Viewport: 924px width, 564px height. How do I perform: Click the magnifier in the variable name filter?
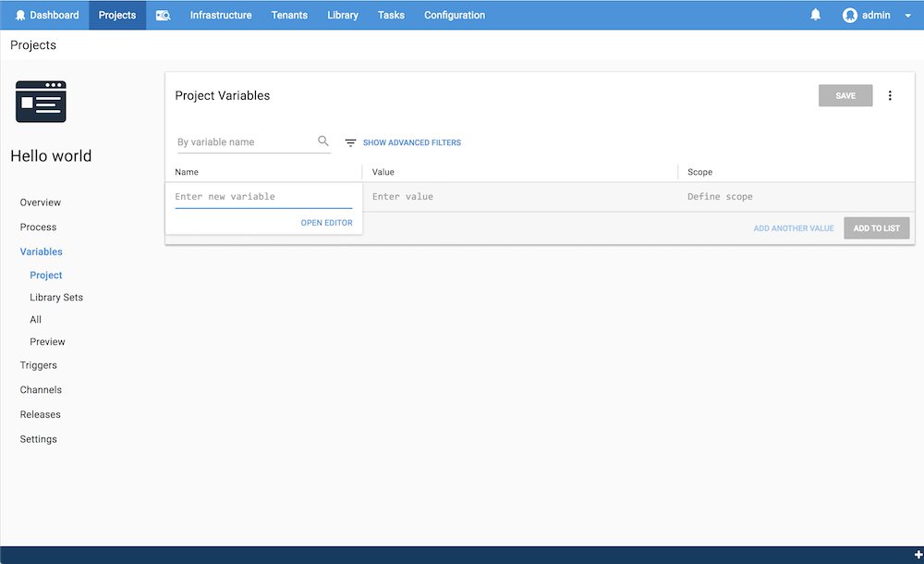(322, 141)
